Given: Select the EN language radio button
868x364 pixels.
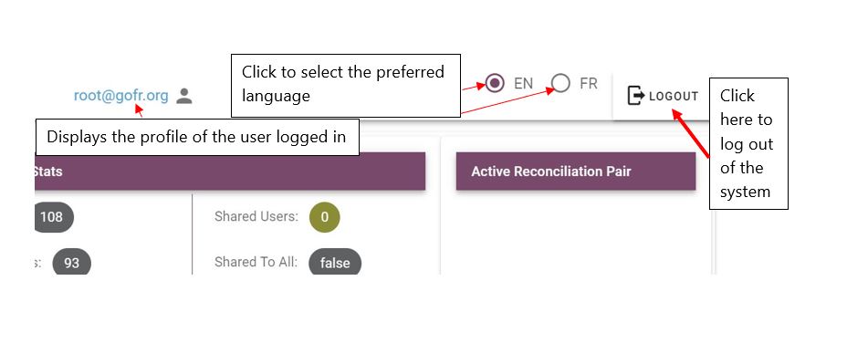Looking at the screenshot, I should coord(495,84).
